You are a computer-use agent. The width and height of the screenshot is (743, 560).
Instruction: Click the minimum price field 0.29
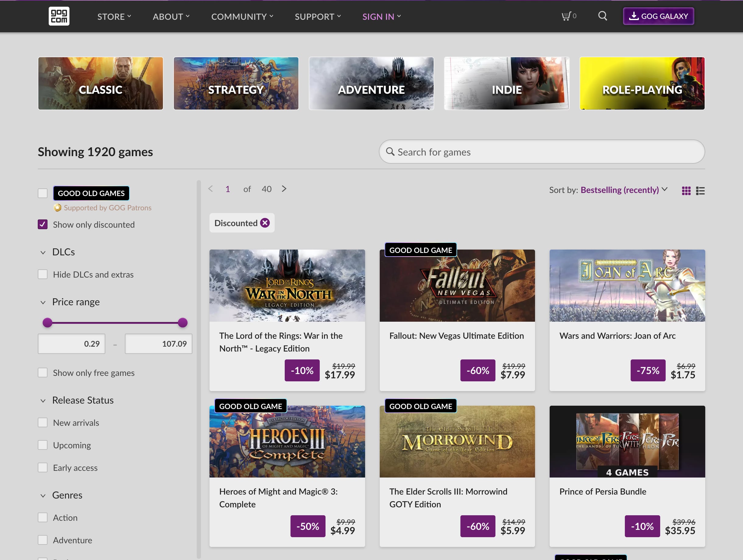click(72, 343)
